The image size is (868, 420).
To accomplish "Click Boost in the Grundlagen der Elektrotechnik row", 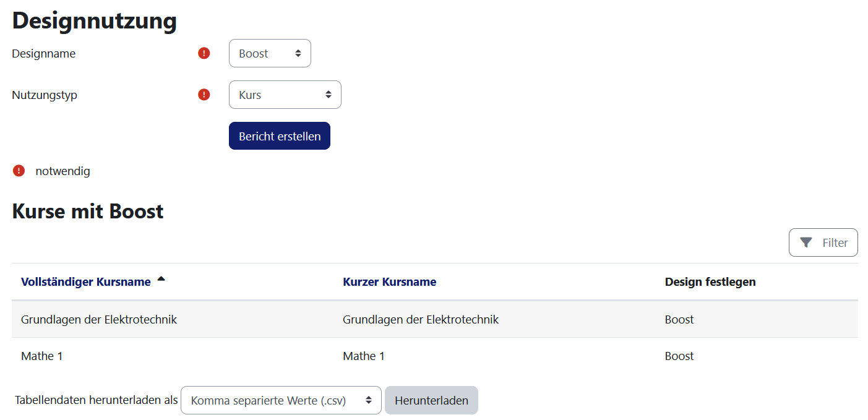I will click(x=679, y=320).
